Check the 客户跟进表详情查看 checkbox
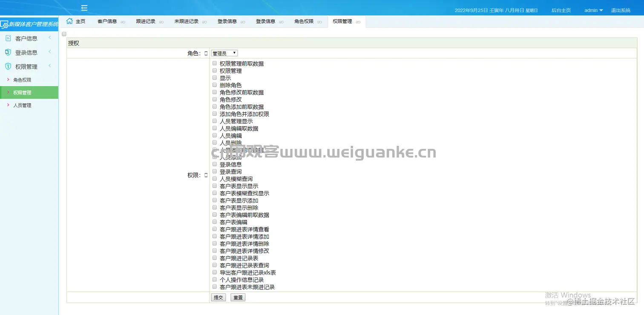 tap(215, 229)
